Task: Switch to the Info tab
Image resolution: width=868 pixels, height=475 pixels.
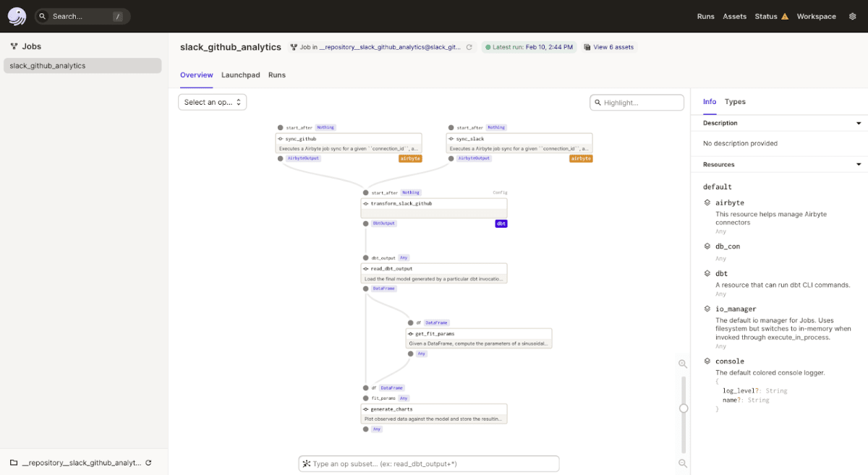Action: tap(710, 102)
